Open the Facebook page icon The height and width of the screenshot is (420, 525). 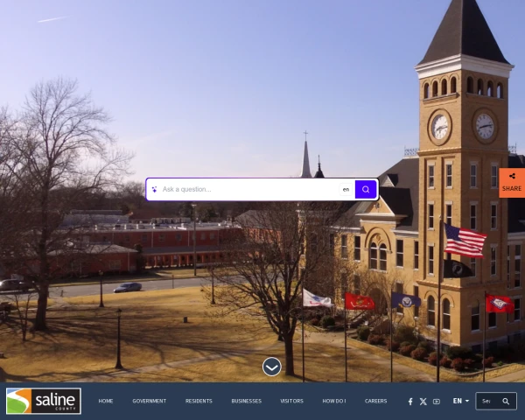pyautogui.click(x=410, y=402)
